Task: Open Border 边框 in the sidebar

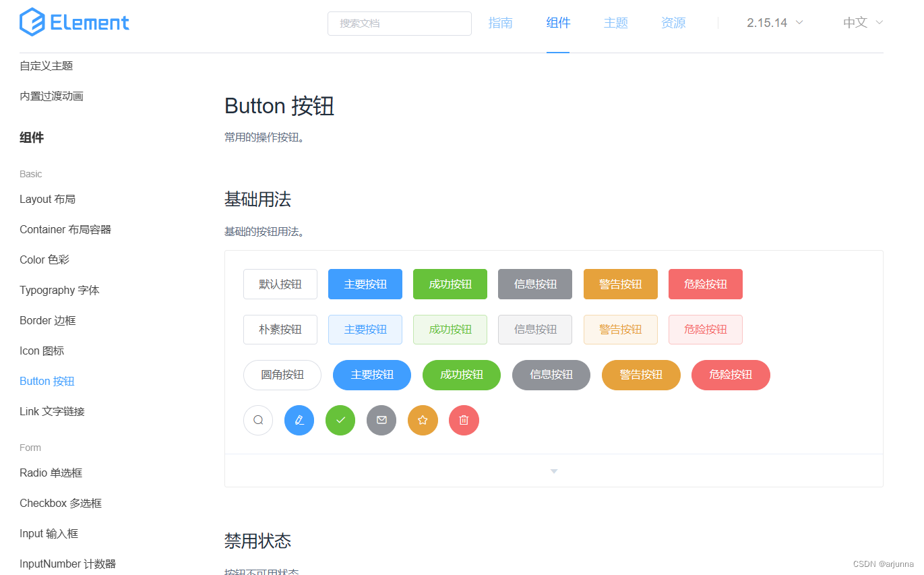Action: click(x=48, y=320)
